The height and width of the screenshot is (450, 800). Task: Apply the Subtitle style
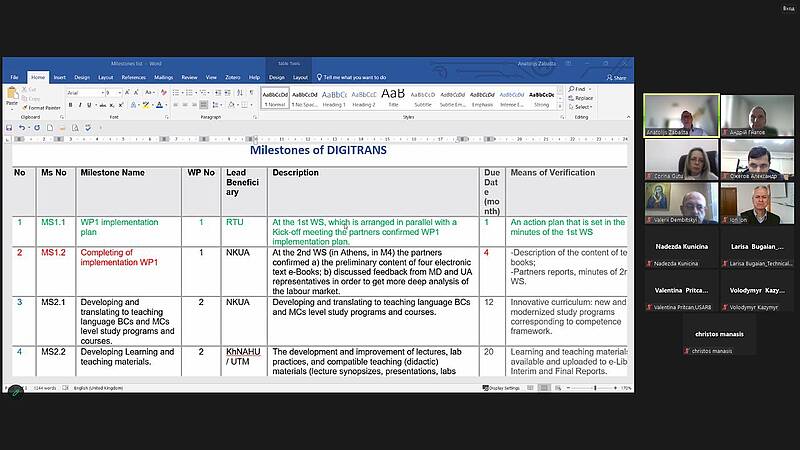click(422, 98)
